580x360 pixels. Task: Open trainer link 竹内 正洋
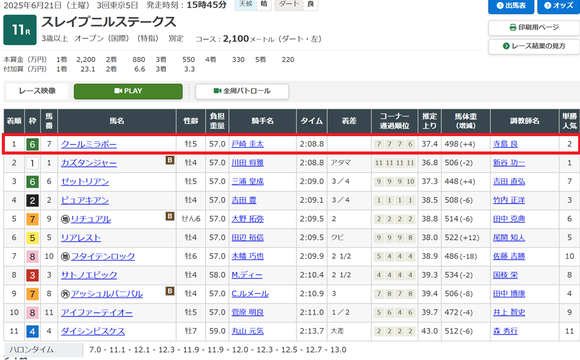[509, 201]
